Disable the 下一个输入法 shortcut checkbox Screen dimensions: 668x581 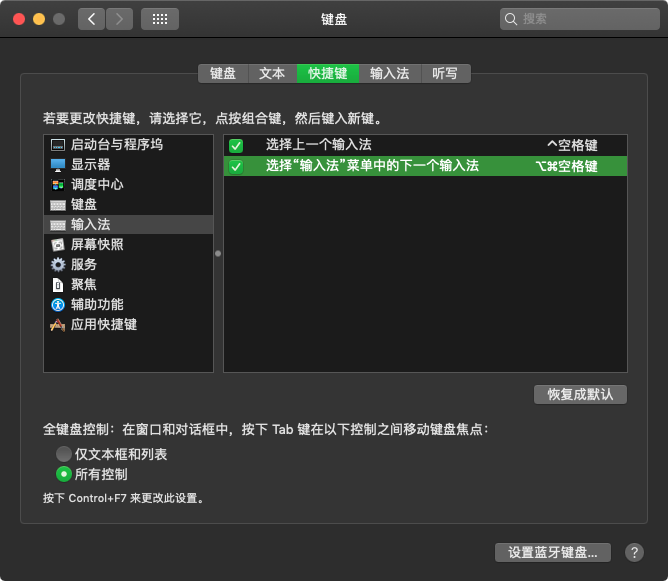[236, 167]
